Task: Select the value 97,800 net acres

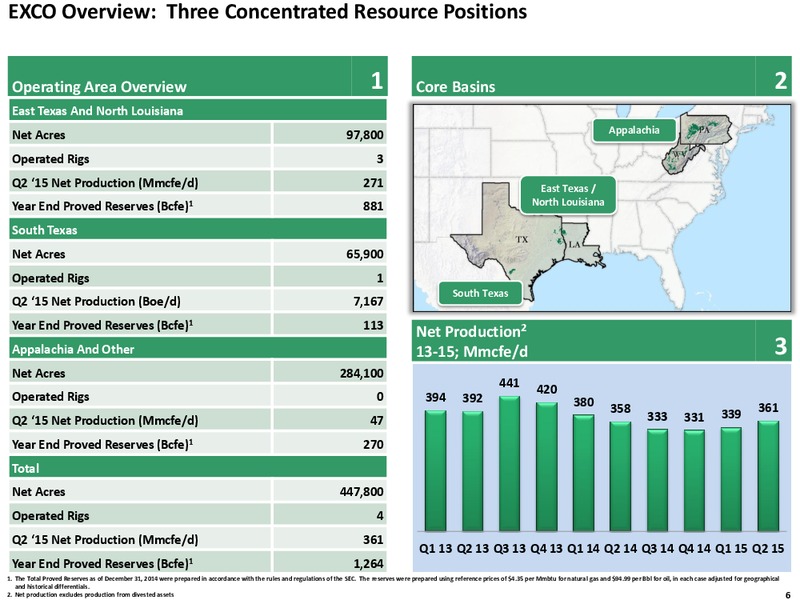Action: [364, 135]
